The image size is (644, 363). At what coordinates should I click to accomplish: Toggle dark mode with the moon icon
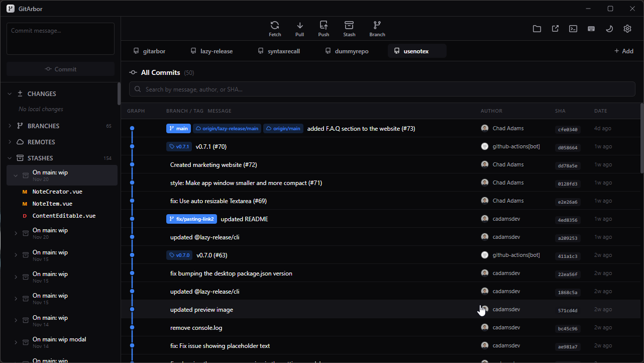(x=609, y=29)
